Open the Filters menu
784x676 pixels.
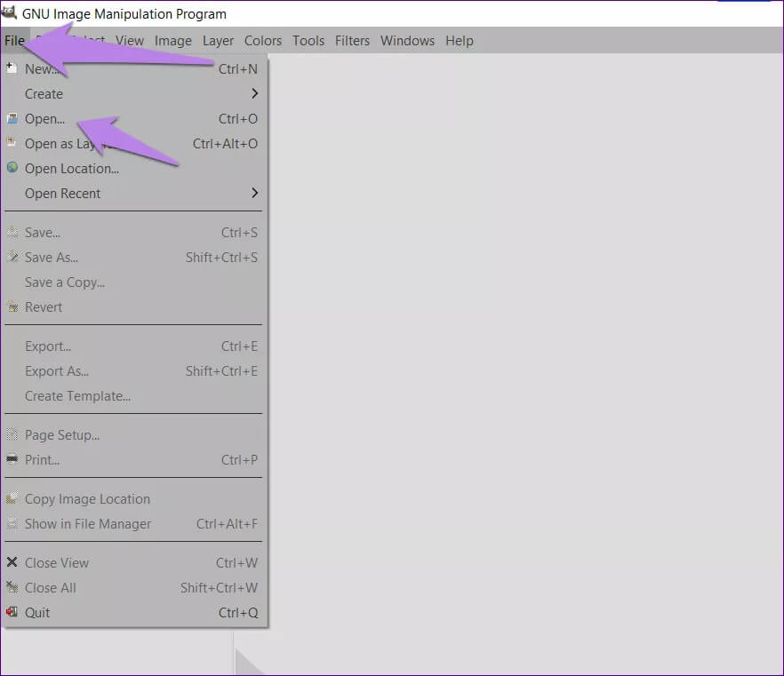point(352,41)
